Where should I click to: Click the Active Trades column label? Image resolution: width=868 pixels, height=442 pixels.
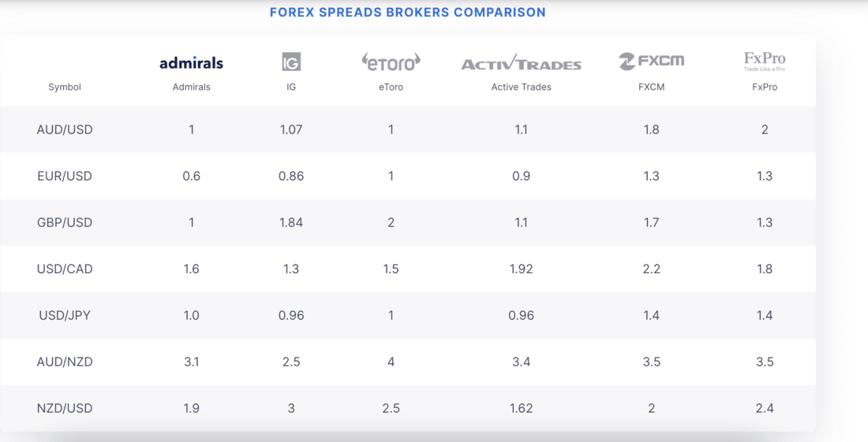(521, 87)
